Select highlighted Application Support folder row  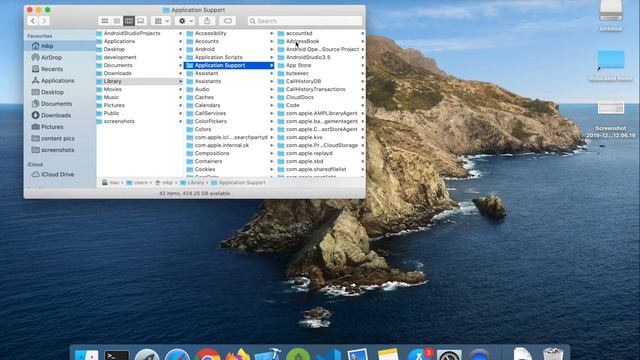[x=230, y=65]
